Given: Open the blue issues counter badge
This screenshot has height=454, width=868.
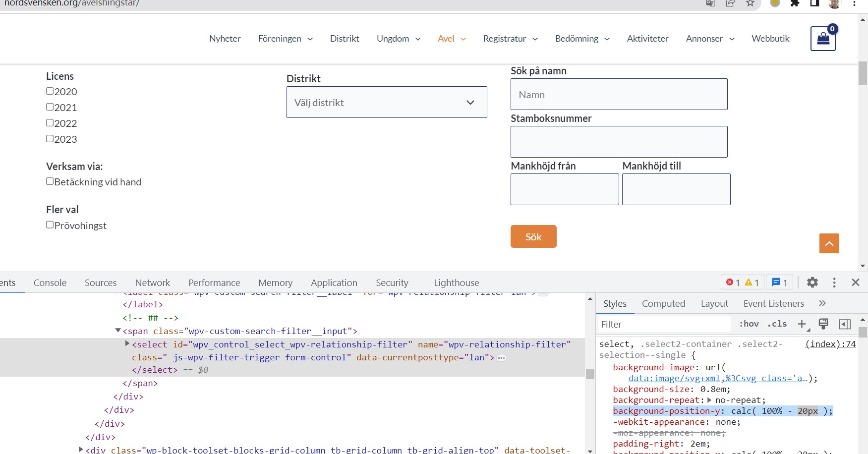Looking at the screenshot, I should pos(780,282).
